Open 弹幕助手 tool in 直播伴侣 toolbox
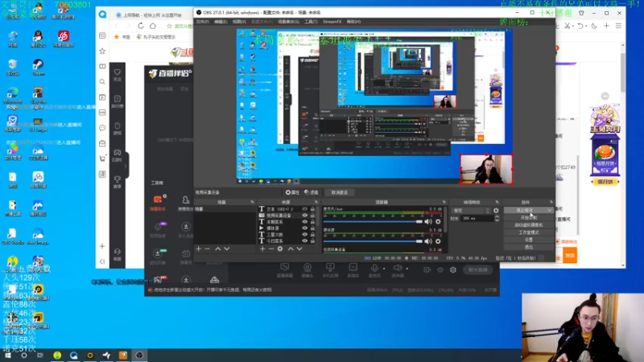644x362 pixels. tap(158, 203)
